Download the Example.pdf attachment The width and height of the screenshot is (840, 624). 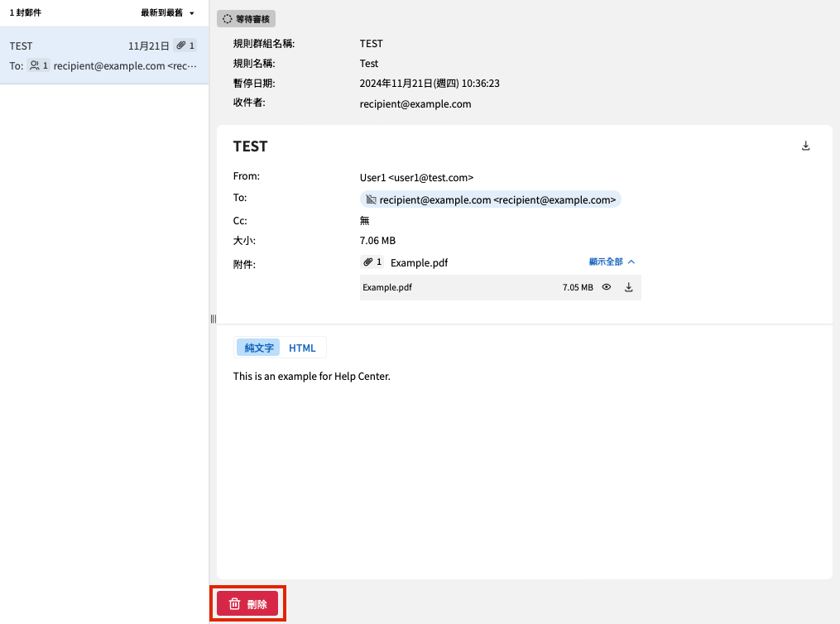click(628, 287)
